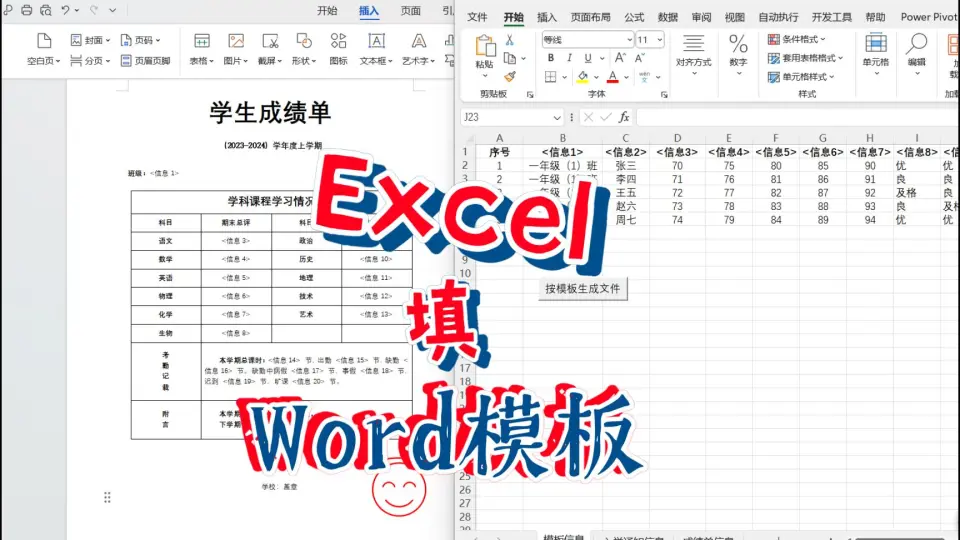Click the copy icon in Excel clipboard group
The image size is (960, 540).
coord(509,58)
